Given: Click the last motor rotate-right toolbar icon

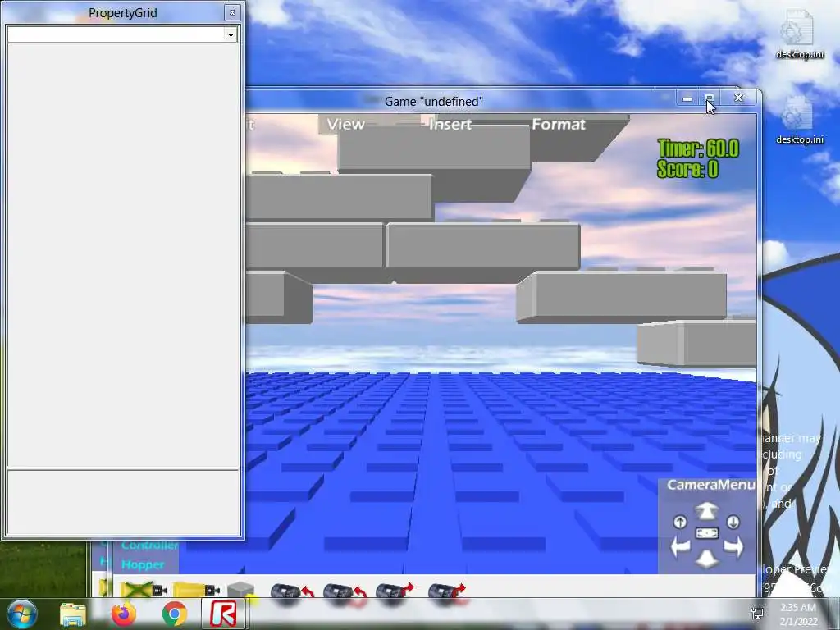Looking at the screenshot, I should pyautogui.click(x=447, y=593).
